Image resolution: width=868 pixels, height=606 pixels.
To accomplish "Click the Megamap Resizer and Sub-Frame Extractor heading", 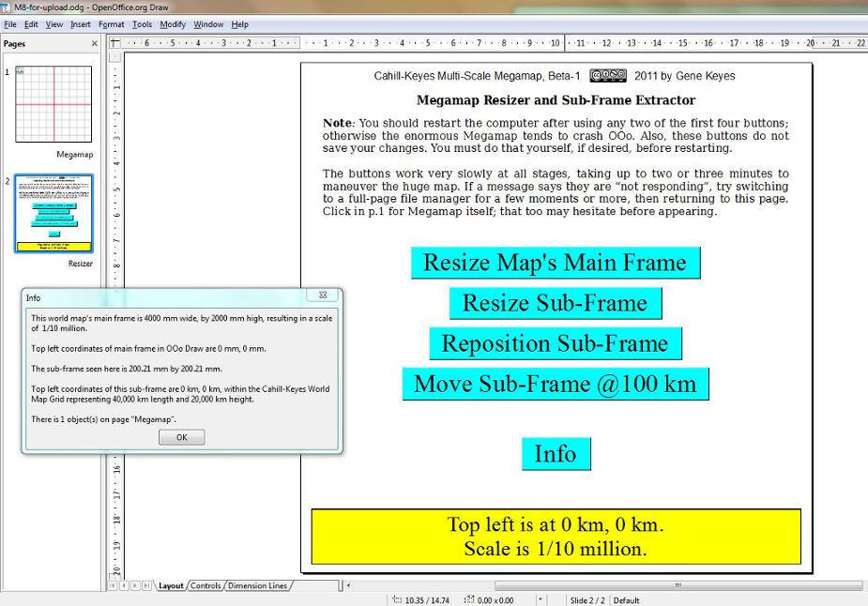I will pos(556,100).
